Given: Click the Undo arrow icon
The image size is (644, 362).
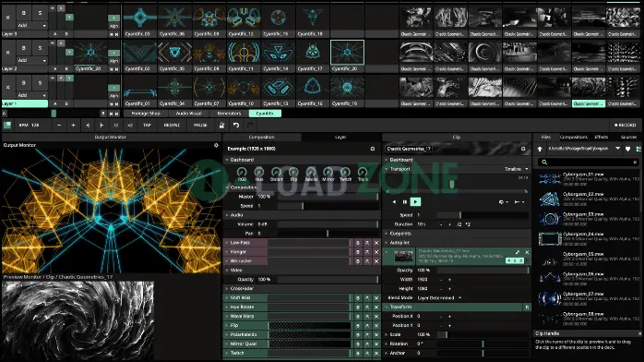Looking at the screenshot, I should (x=236, y=125).
